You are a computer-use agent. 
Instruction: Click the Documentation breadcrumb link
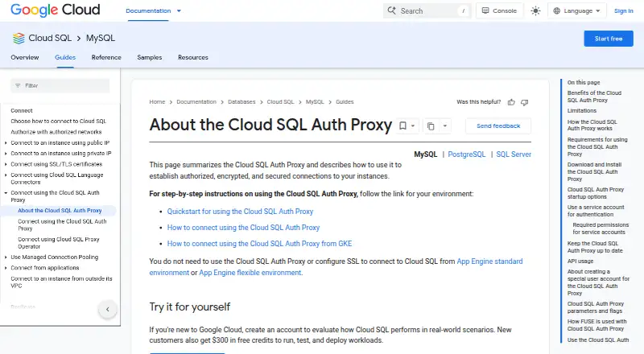196,102
